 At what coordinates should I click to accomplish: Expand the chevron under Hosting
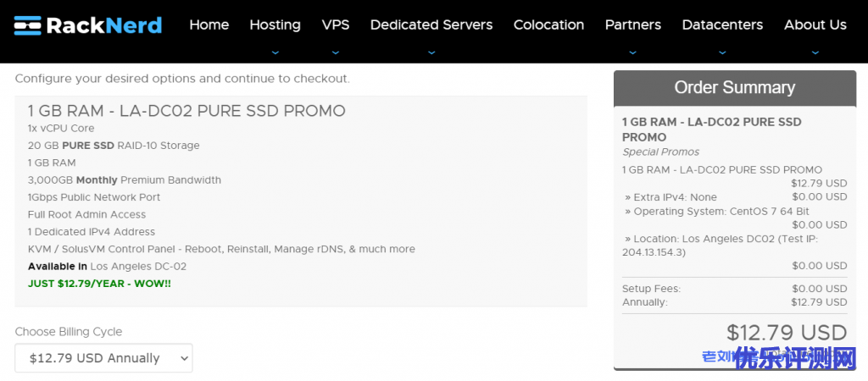coord(275,52)
